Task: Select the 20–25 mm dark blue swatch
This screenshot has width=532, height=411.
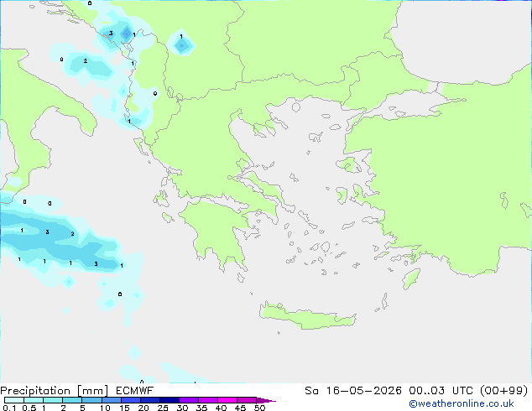Action: pos(149,400)
